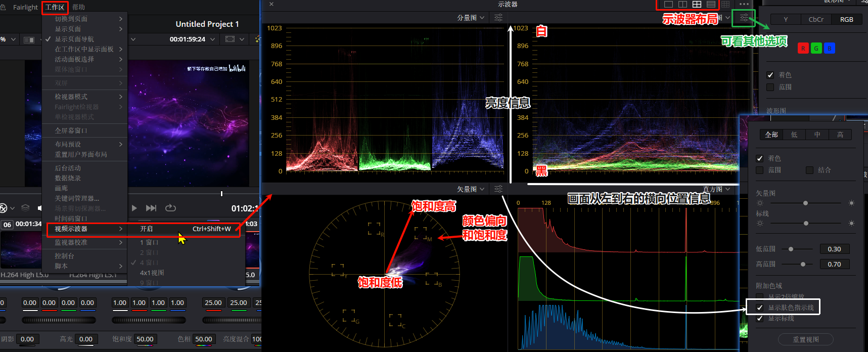Viewport: 868px width, 352px height.
Task: Toggle blue B channel button
Action: point(829,48)
